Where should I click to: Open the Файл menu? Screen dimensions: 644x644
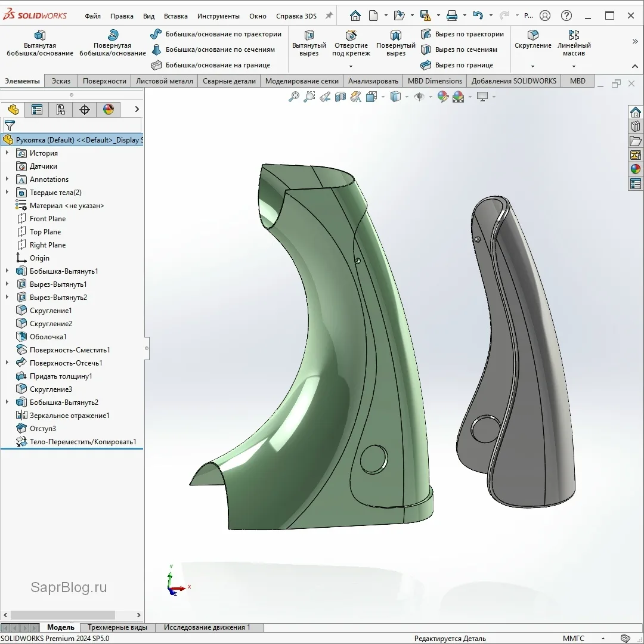[93, 16]
